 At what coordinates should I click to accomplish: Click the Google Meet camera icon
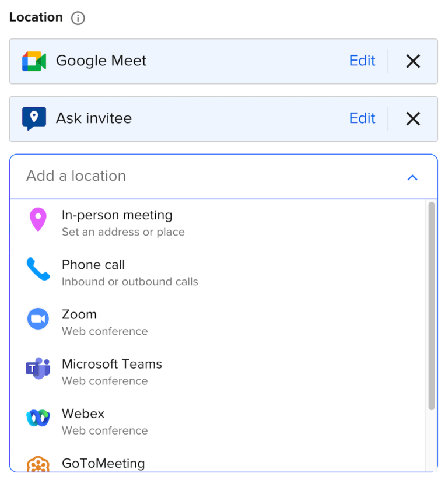[x=34, y=61]
